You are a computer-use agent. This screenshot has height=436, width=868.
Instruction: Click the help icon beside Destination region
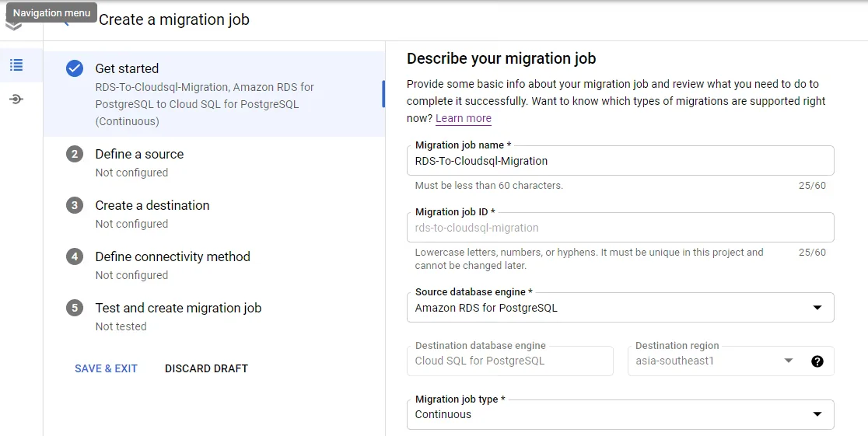817,361
